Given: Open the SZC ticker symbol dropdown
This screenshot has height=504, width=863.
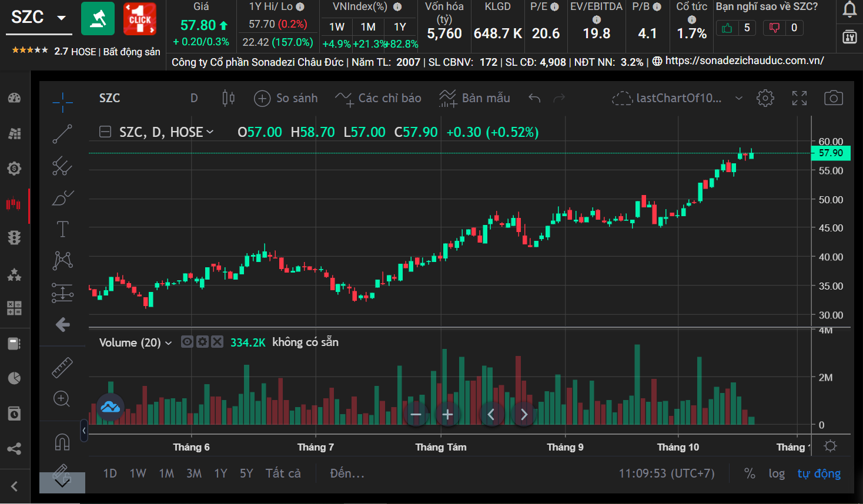Looking at the screenshot, I should click(61, 18).
